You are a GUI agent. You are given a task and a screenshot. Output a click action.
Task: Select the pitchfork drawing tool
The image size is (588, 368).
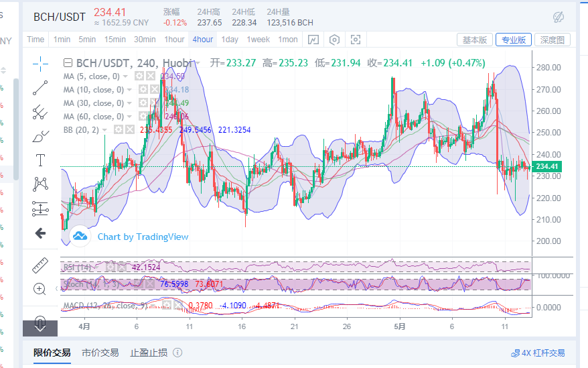[x=40, y=112]
